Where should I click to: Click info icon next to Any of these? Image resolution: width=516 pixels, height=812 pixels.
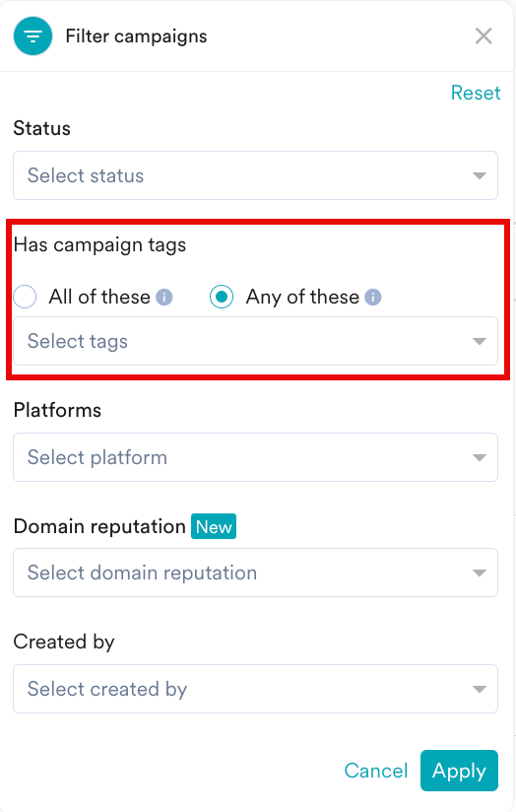point(372,298)
